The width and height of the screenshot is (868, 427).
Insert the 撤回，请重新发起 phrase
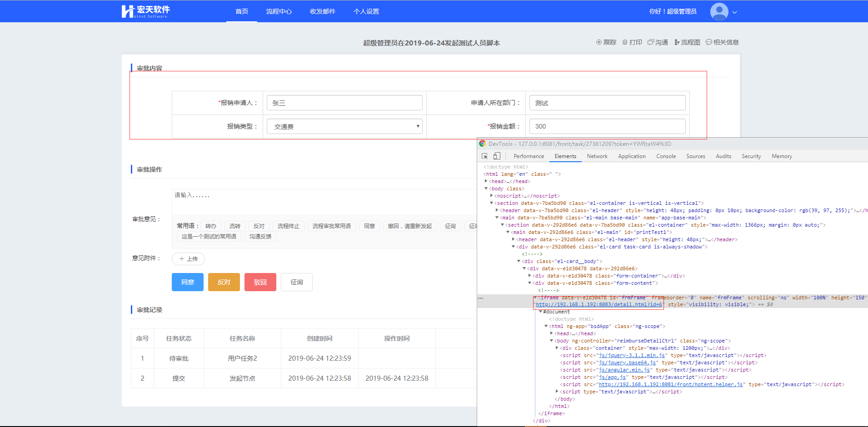point(410,226)
